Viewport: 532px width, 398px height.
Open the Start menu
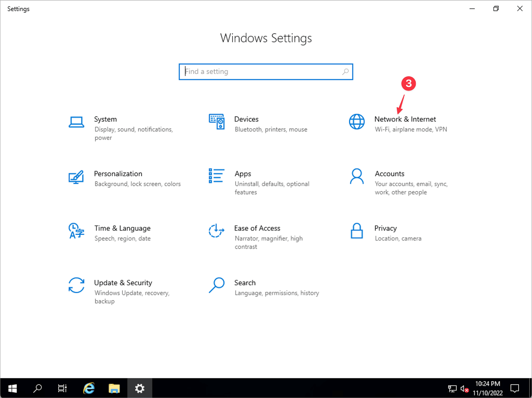(13, 388)
